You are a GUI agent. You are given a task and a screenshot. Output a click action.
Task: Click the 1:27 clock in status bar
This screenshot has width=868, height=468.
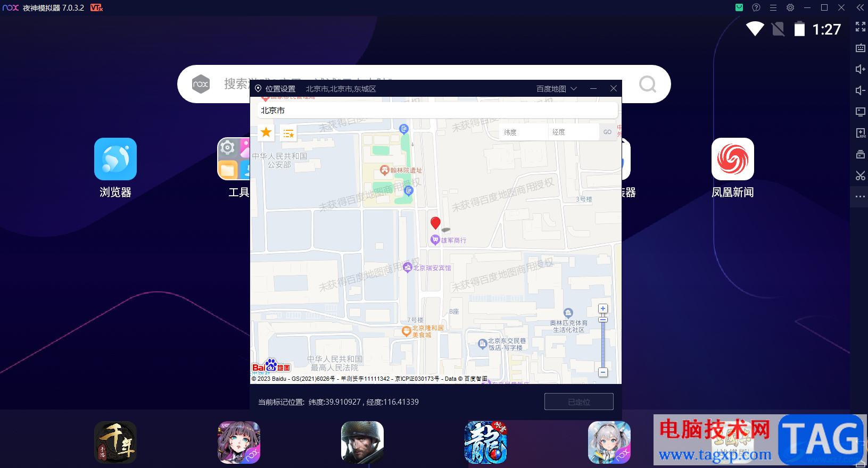click(x=826, y=29)
